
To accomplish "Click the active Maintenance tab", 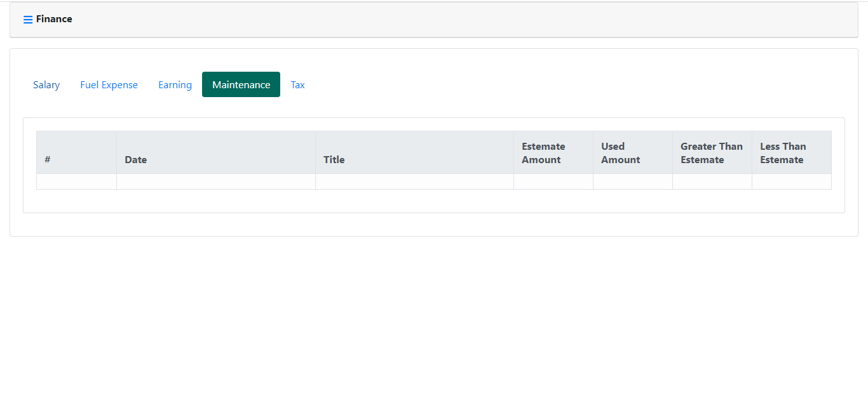I will click(x=241, y=84).
